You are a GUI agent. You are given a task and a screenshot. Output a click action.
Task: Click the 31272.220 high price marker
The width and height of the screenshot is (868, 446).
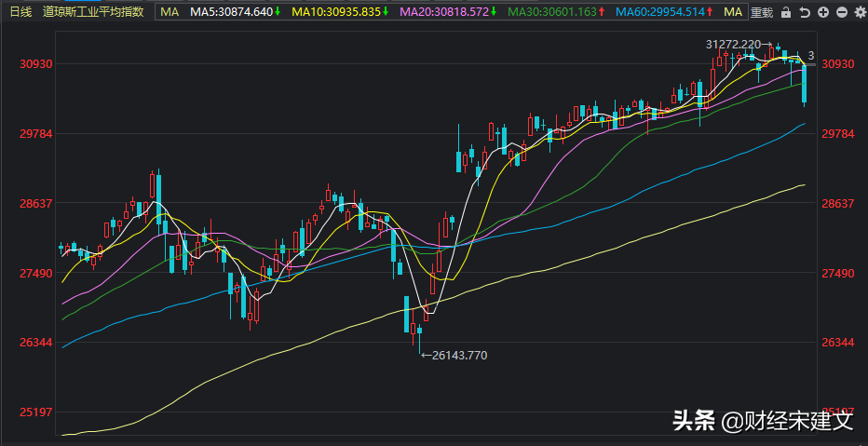coord(733,44)
